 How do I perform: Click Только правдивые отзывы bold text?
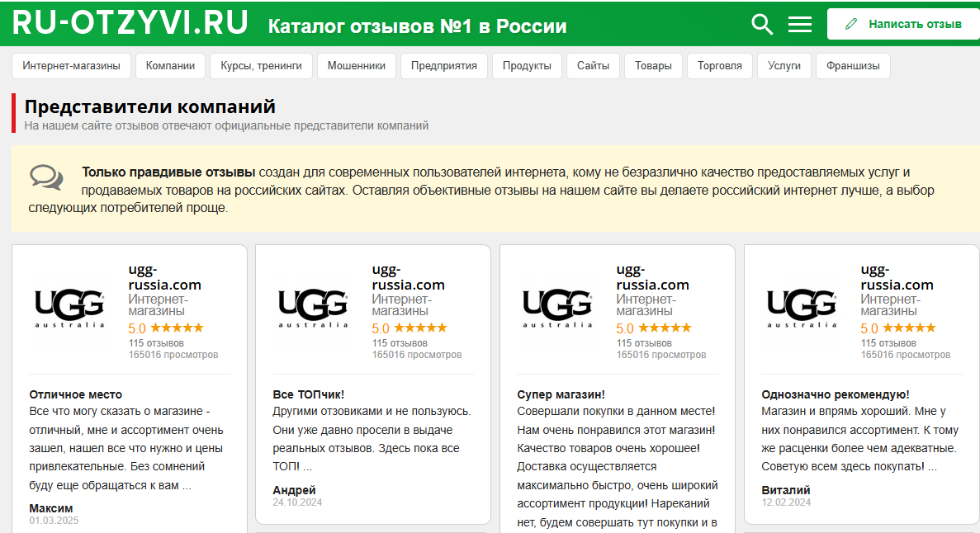click(168, 172)
